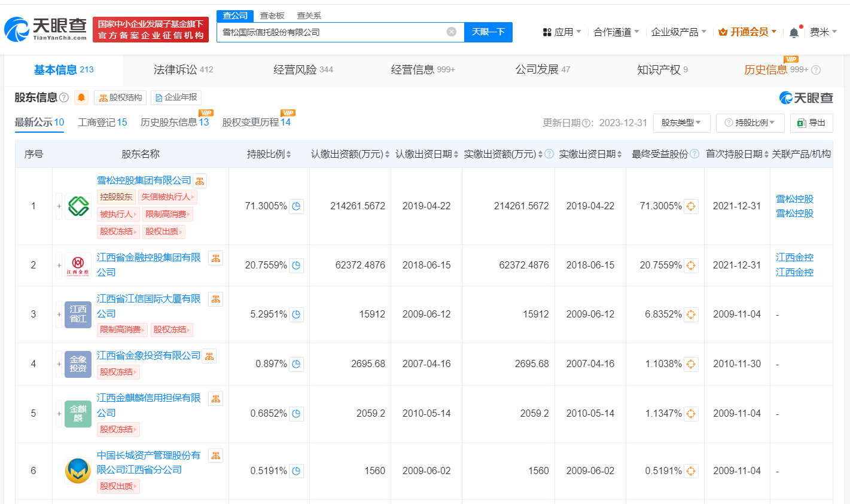Open the 持股比例 dropdown filter
The image size is (850, 504).
750,123
